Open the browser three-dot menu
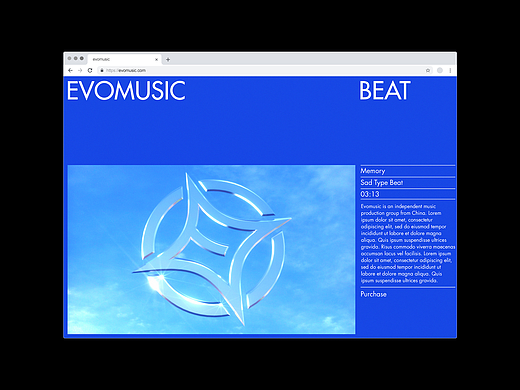This screenshot has width=520, height=390. pyautogui.click(x=450, y=70)
